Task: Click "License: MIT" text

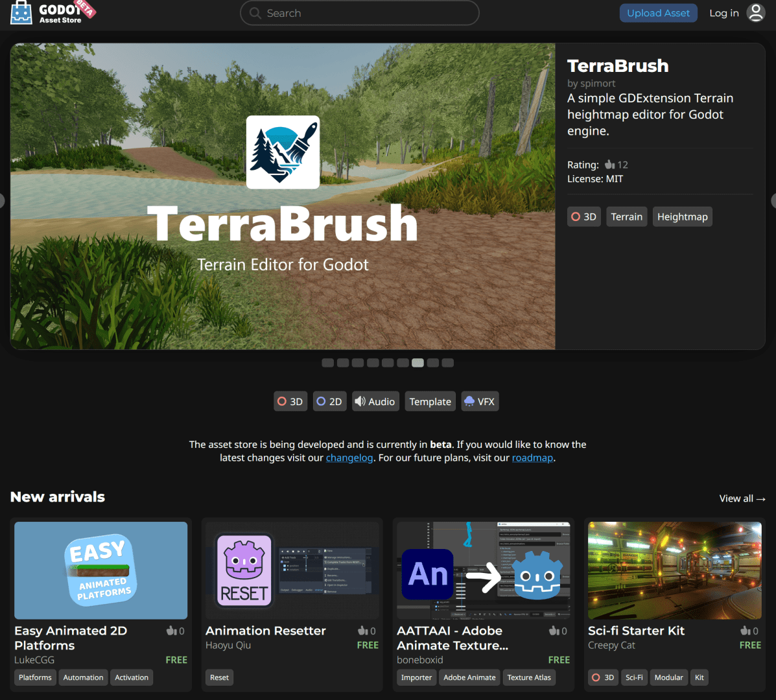Action: click(x=595, y=179)
